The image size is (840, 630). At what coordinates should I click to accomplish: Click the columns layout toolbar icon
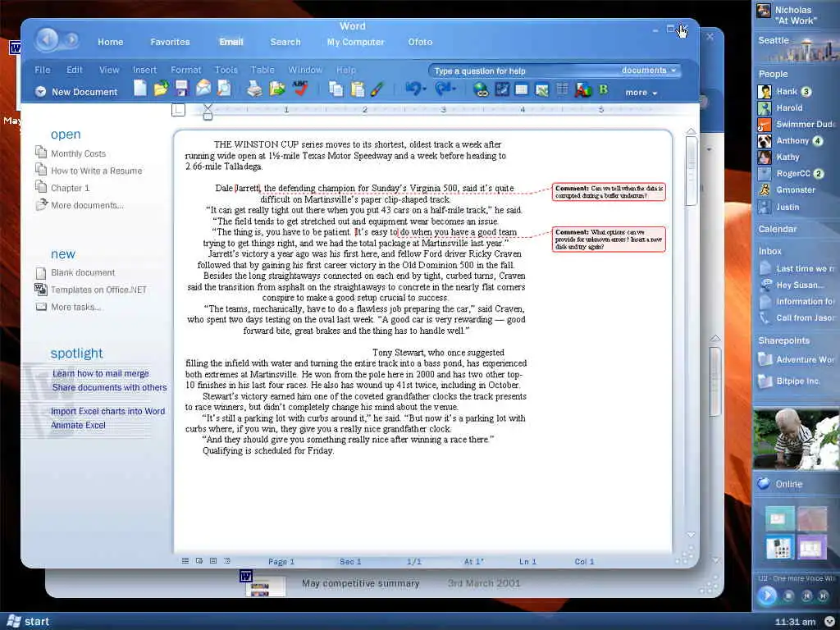tap(562, 89)
